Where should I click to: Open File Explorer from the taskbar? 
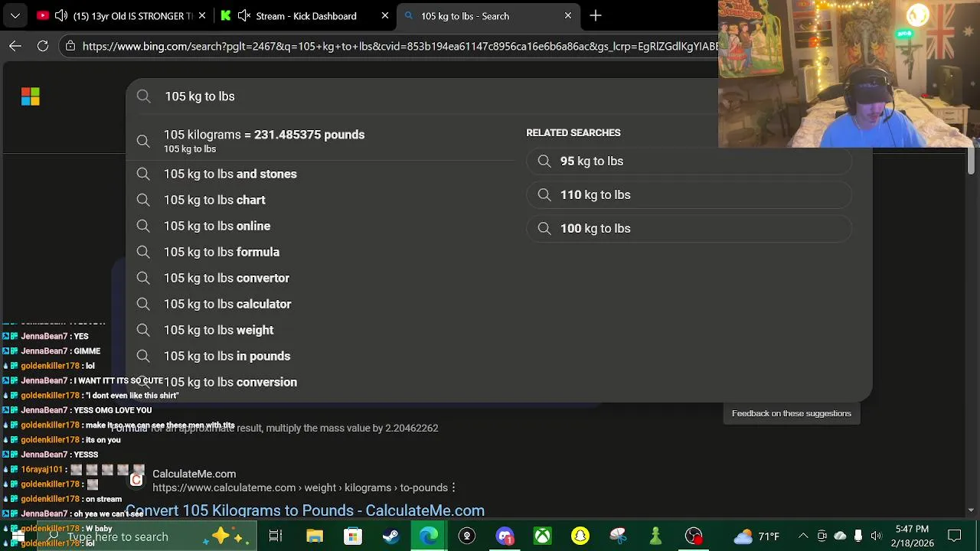(315, 536)
